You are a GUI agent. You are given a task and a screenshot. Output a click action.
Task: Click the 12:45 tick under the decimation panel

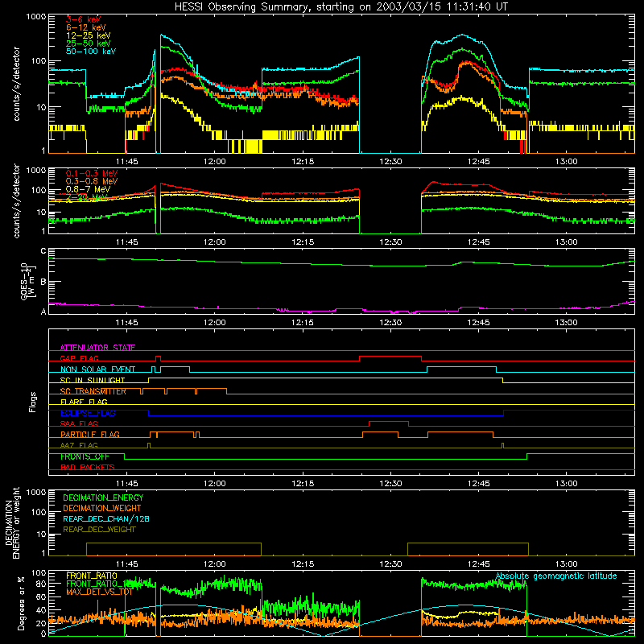pyautogui.click(x=478, y=564)
